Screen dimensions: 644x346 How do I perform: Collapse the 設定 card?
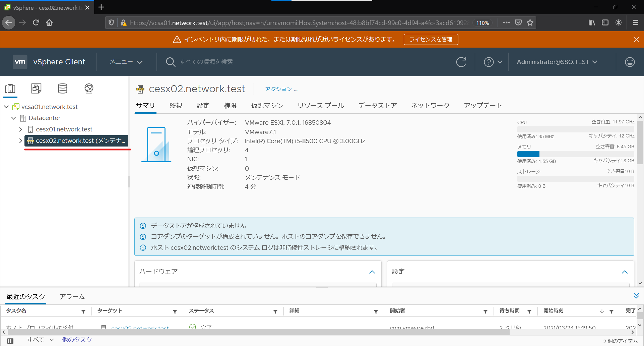click(x=625, y=272)
